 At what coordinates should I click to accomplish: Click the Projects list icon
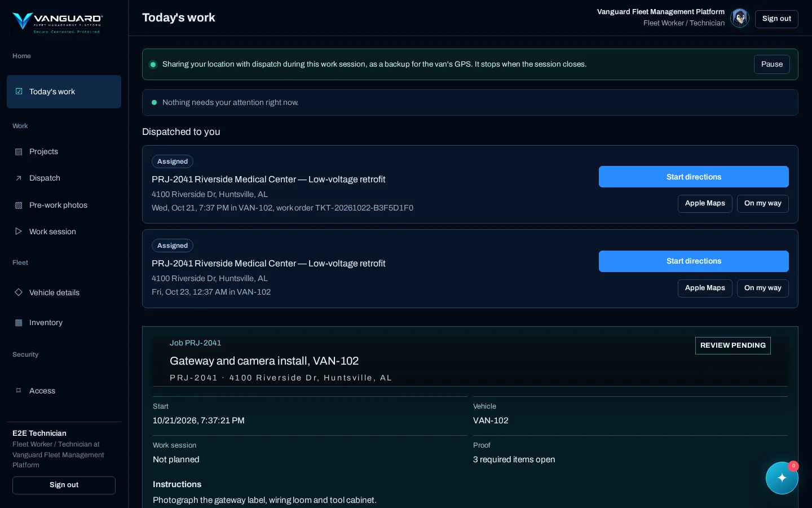[19, 152]
